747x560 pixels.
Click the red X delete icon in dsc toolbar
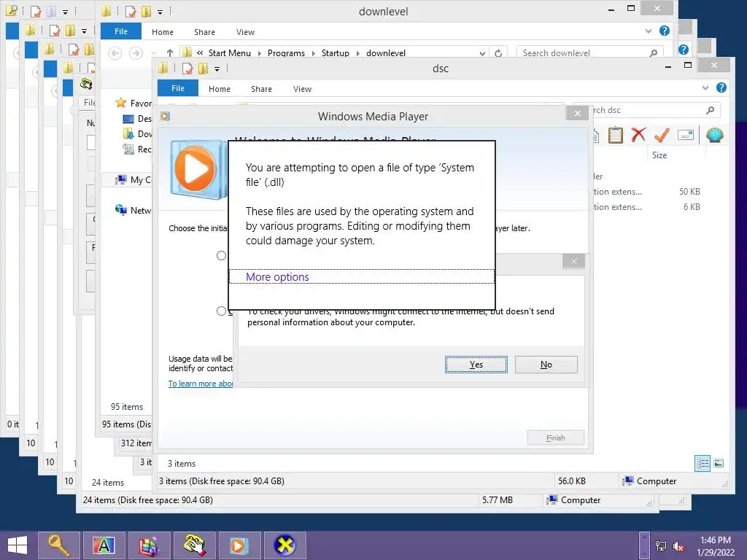coord(638,135)
